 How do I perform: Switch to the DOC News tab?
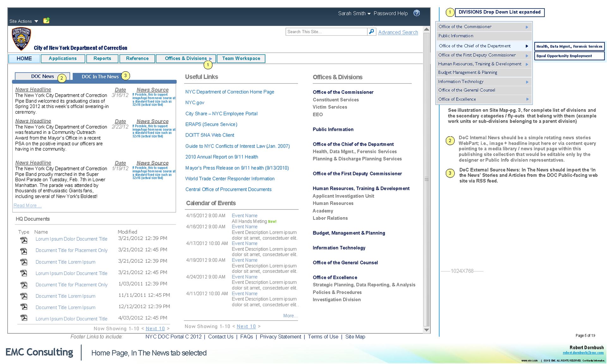coord(42,76)
